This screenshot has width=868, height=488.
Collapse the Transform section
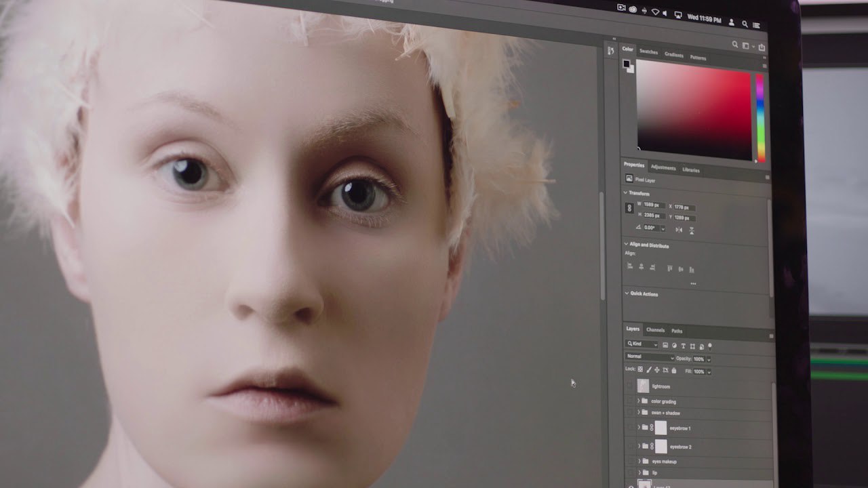[626, 193]
